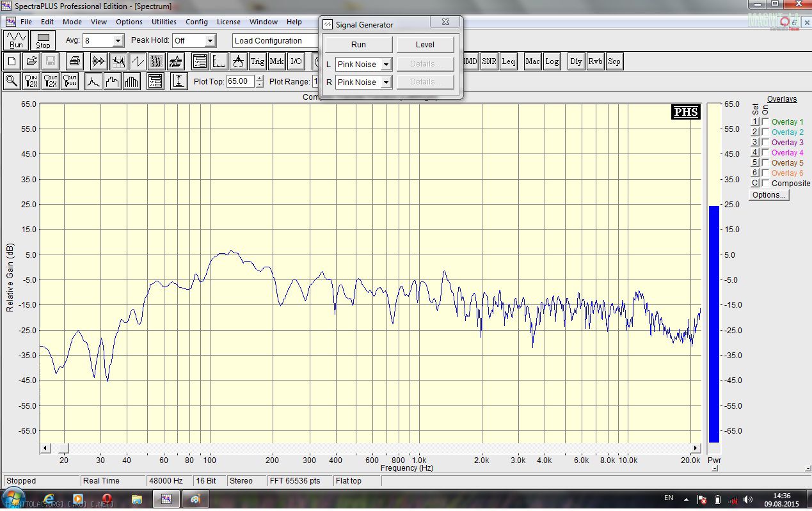
Task: Tick the Composite overlay checkbox
Action: 765,184
